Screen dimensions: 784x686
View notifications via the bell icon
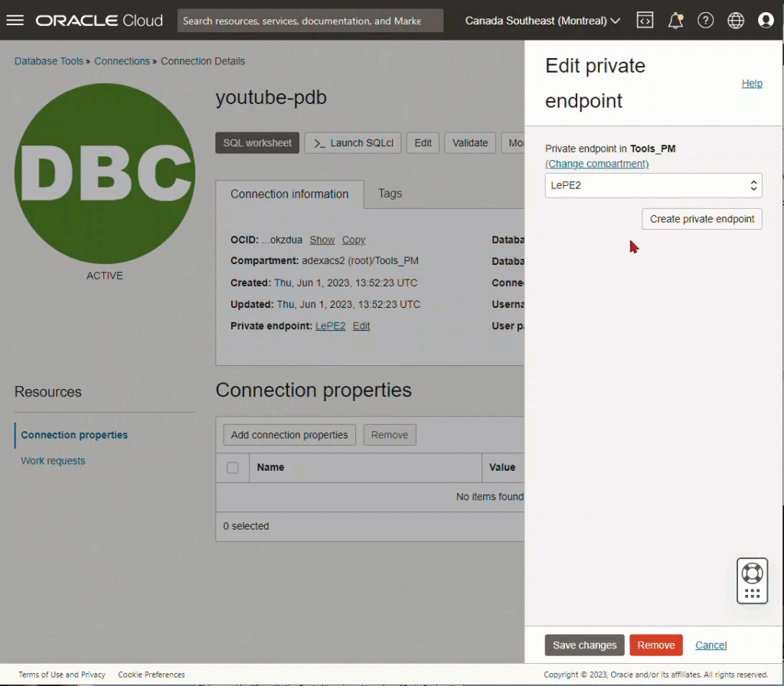click(x=675, y=20)
